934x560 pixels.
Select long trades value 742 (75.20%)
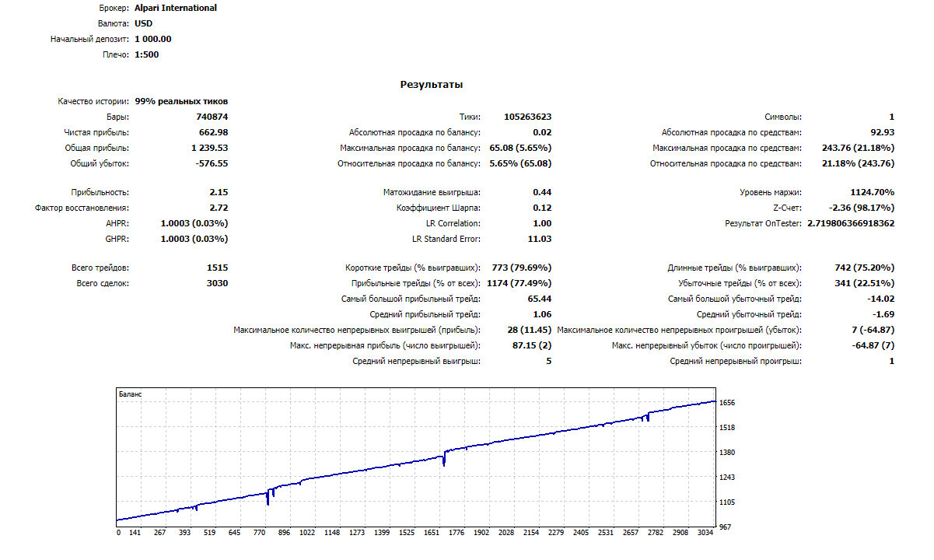pyautogui.click(x=864, y=268)
